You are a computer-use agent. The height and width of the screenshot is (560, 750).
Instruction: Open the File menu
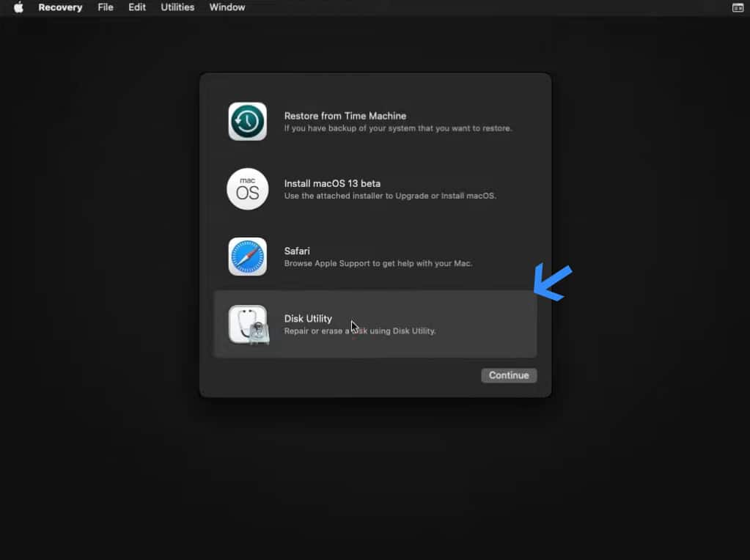(105, 7)
